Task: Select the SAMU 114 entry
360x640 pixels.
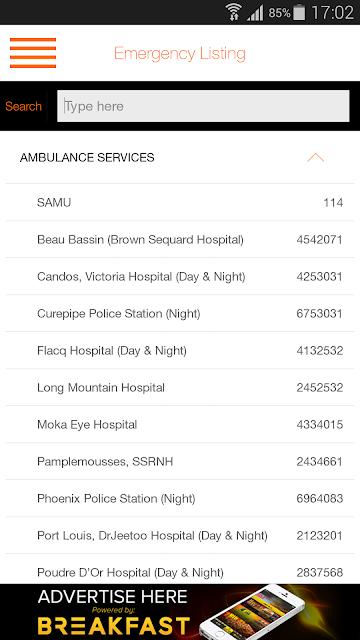Action: point(180,202)
